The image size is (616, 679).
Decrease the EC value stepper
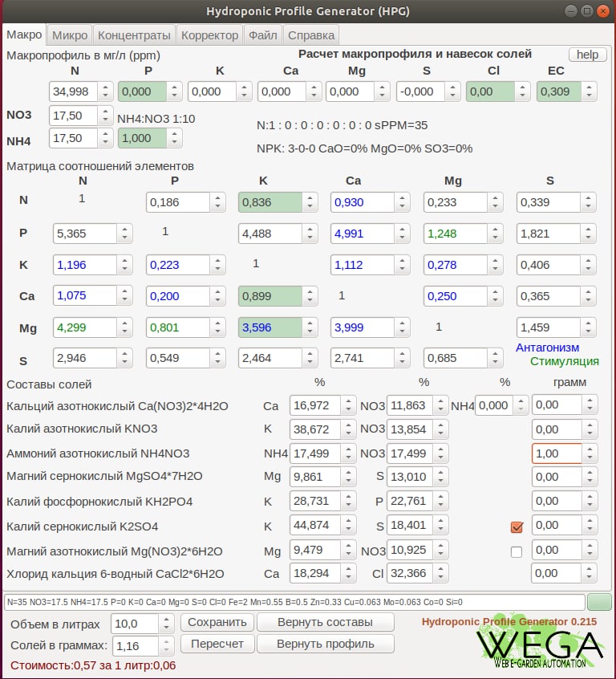(x=589, y=96)
